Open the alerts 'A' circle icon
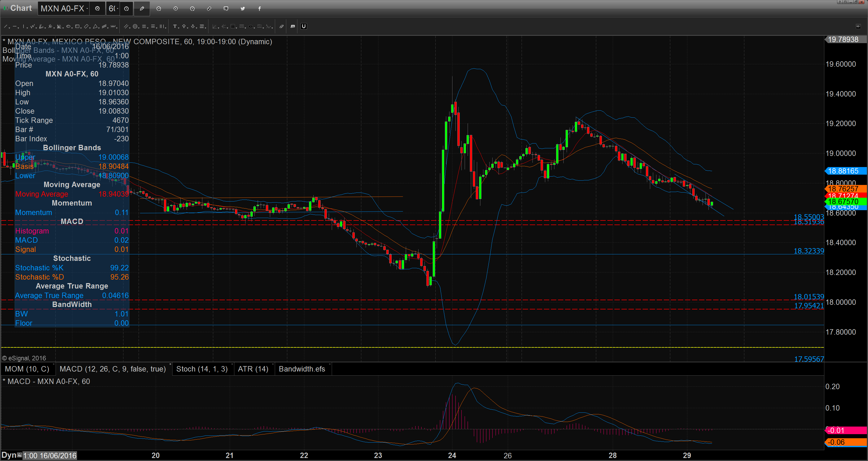The image size is (868, 461). [192, 9]
